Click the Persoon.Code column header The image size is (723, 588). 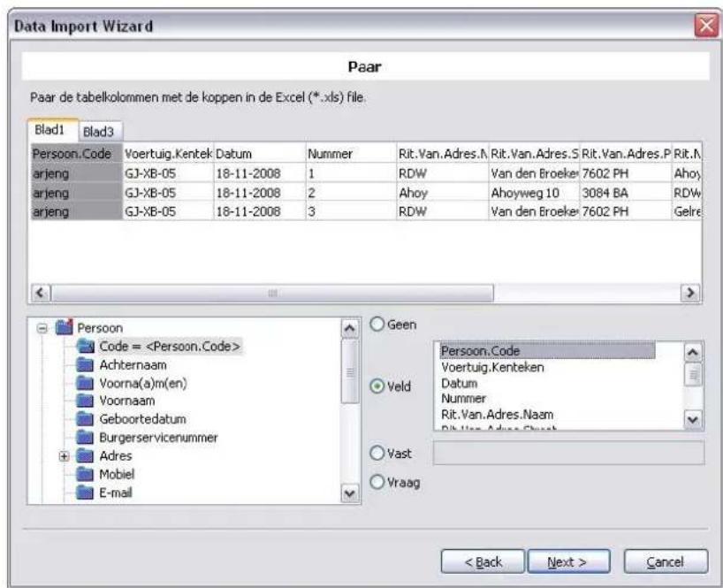click(76, 154)
